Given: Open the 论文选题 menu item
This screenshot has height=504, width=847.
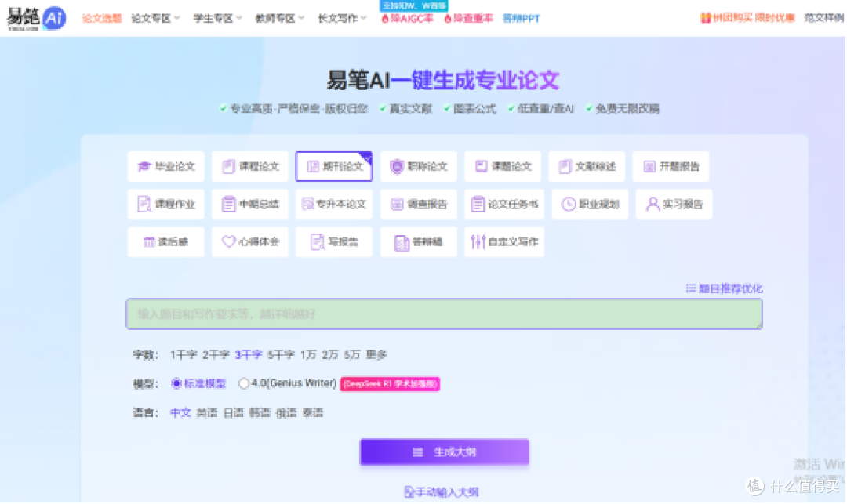Looking at the screenshot, I should 102,18.
